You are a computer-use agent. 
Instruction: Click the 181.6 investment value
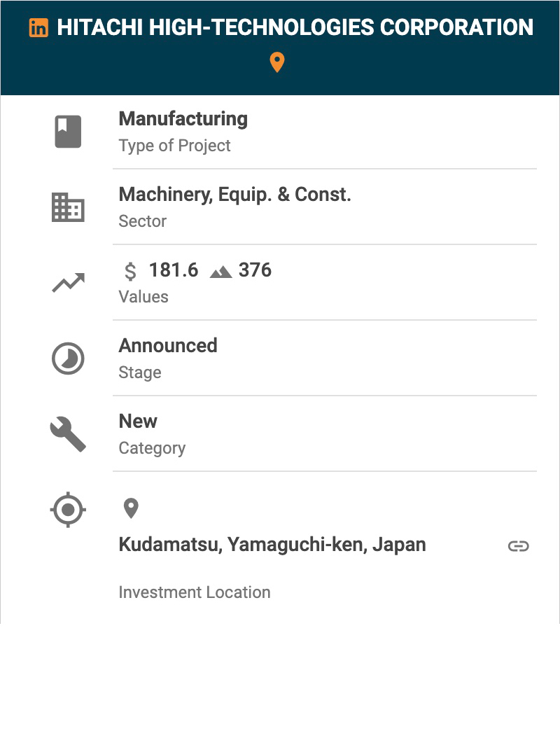click(x=174, y=270)
